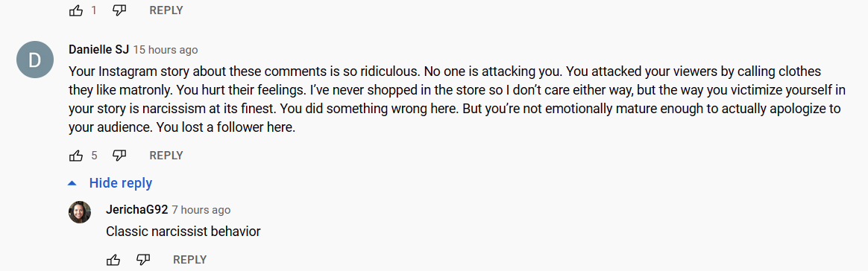Give a thumbs down to JerichaG92's reply

coord(143,259)
